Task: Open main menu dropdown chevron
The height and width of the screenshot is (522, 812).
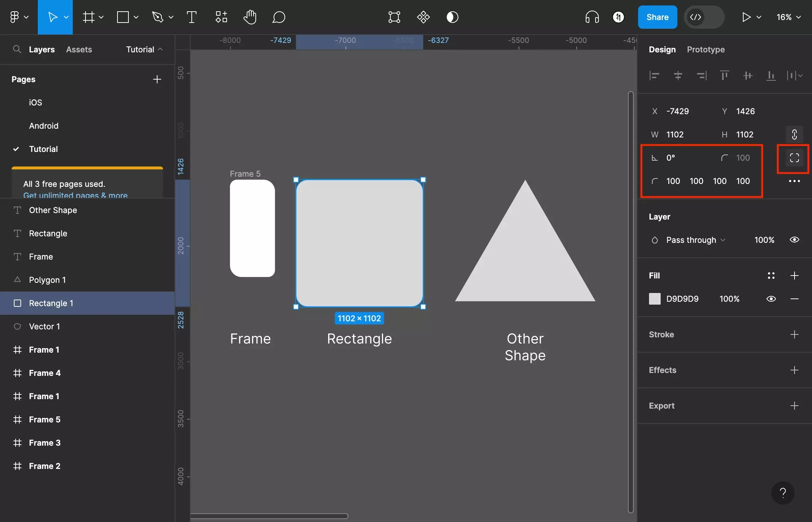Action: point(26,17)
